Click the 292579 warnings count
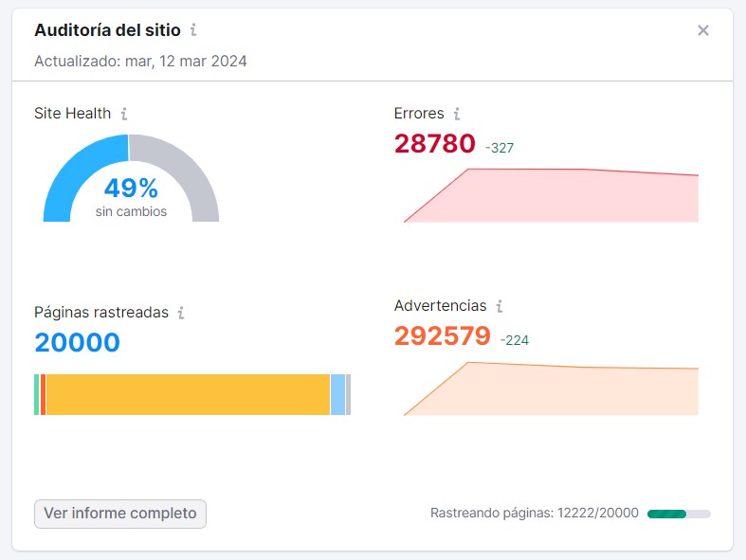The height and width of the screenshot is (560, 746). click(442, 336)
